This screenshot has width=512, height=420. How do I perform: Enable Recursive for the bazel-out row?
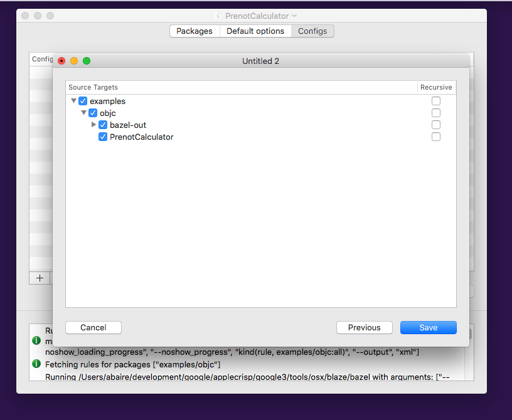pos(436,125)
